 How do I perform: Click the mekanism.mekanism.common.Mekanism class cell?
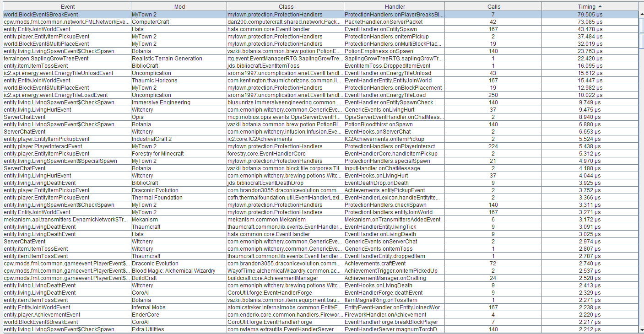coord(285,220)
